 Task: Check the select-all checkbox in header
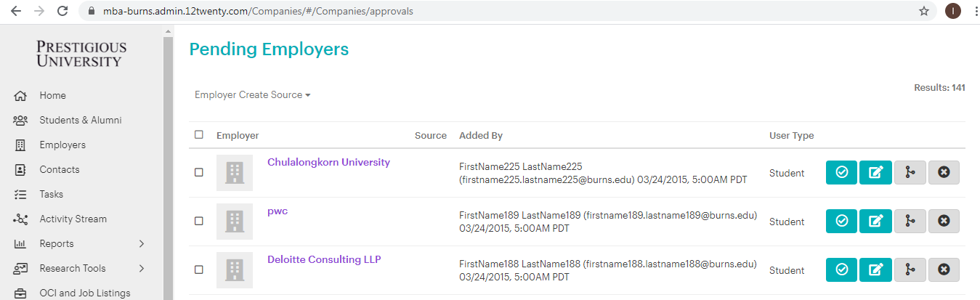point(199,135)
